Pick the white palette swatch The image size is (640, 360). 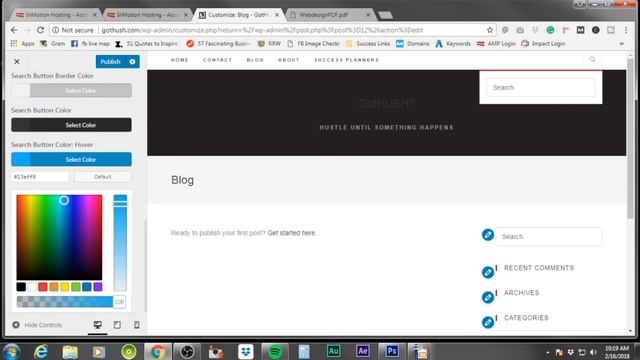(x=32, y=287)
